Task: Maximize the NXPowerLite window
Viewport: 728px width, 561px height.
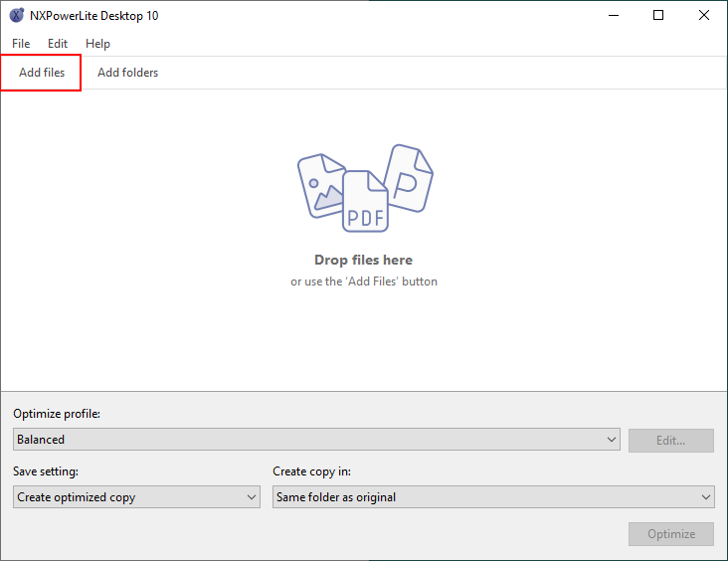Action: [x=658, y=15]
